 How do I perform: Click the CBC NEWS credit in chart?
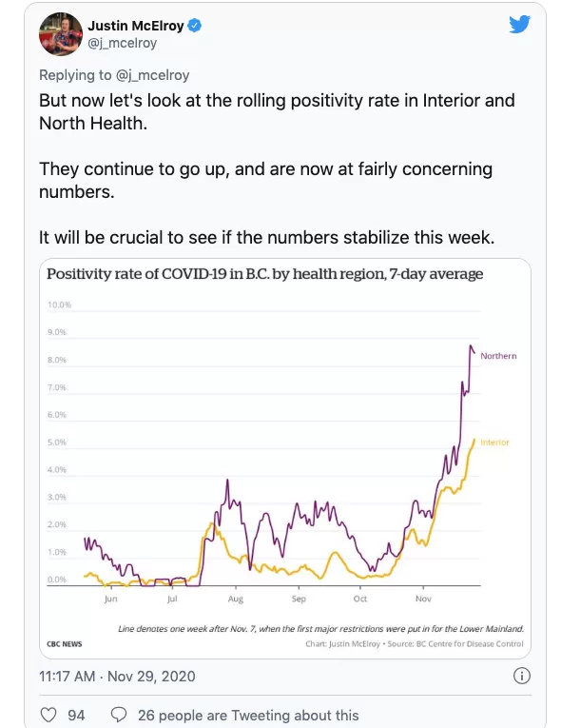pos(65,644)
